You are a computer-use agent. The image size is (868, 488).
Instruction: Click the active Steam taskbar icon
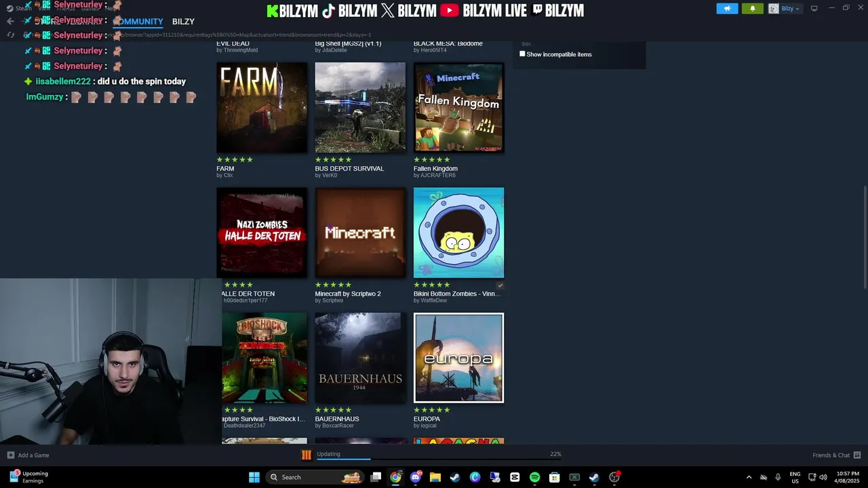pyautogui.click(x=594, y=477)
